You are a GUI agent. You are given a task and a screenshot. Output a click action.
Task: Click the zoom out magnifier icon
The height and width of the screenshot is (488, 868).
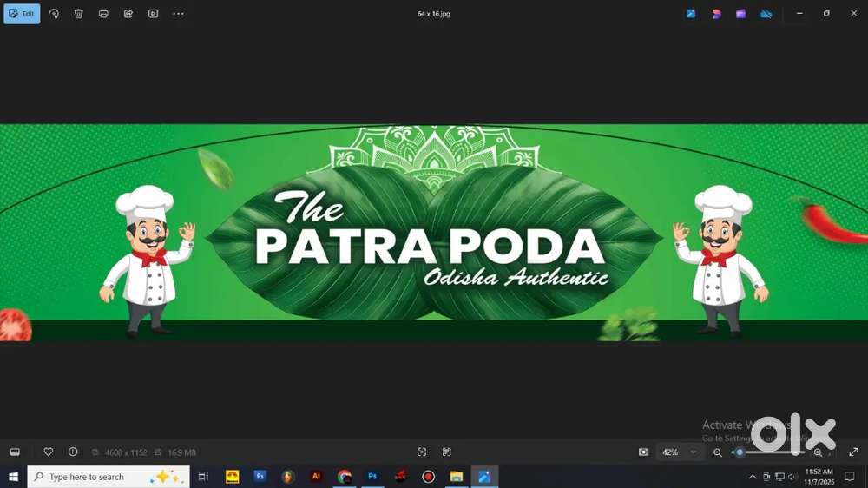coord(718,452)
